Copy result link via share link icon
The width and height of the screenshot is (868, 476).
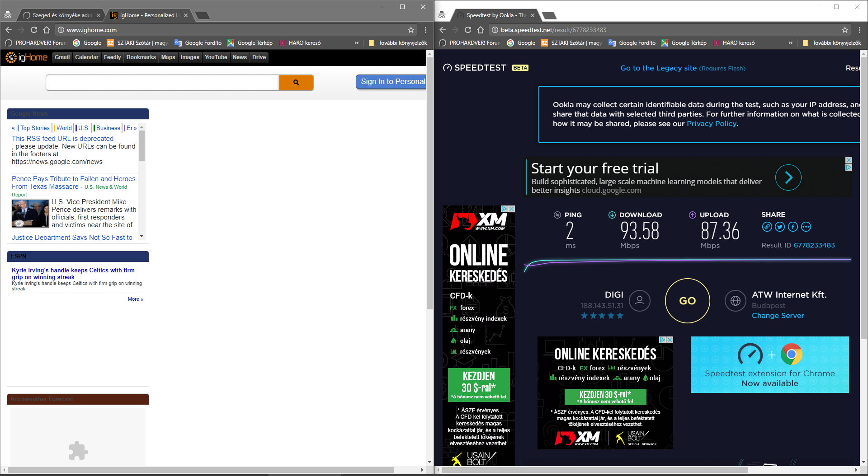[767, 227]
